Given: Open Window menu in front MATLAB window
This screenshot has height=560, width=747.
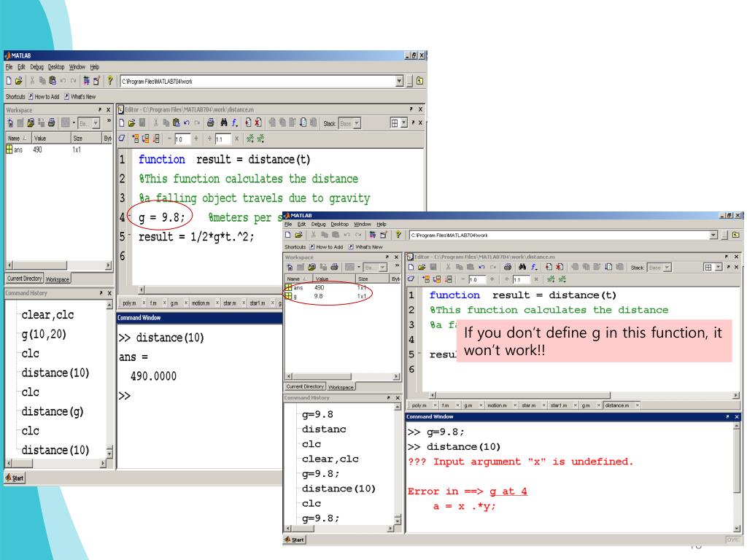Looking at the screenshot, I should tap(362, 224).
